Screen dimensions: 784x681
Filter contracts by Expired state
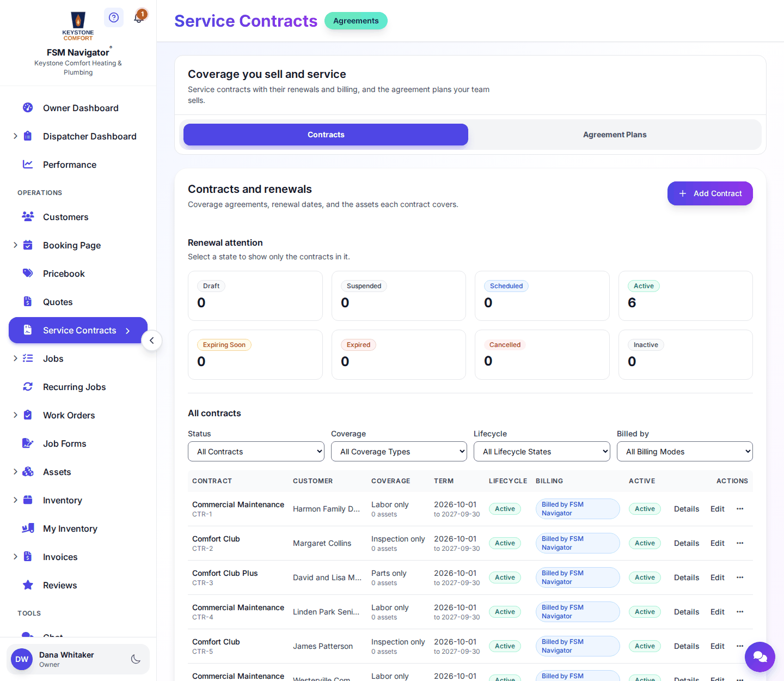[399, 355]
